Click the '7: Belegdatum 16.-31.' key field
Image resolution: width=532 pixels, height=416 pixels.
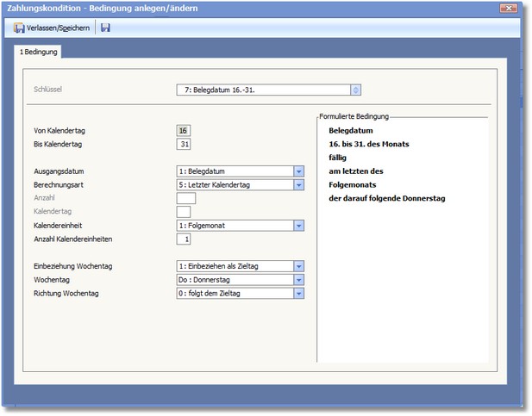pyautogui.click(x=262, y=89)
